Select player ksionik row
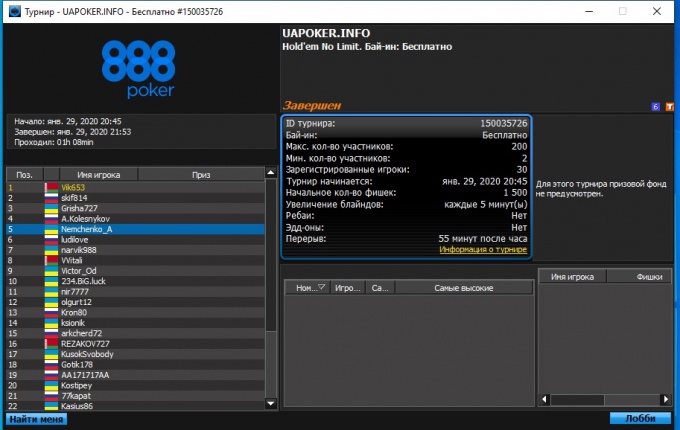The height and width of the screenshot is (430, 680). 136,323
